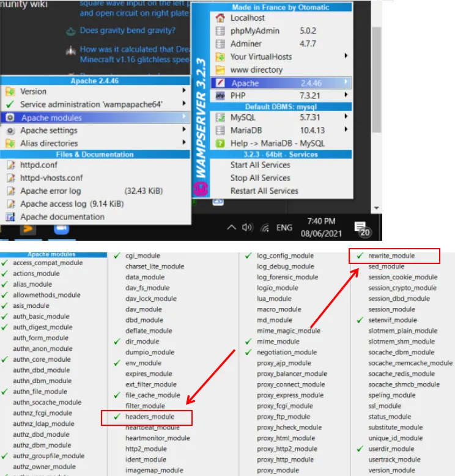Click the phpMyAdmin table icon
This screenshot has height=476, width=455.
pyautogui.click(x=220, y=31)
